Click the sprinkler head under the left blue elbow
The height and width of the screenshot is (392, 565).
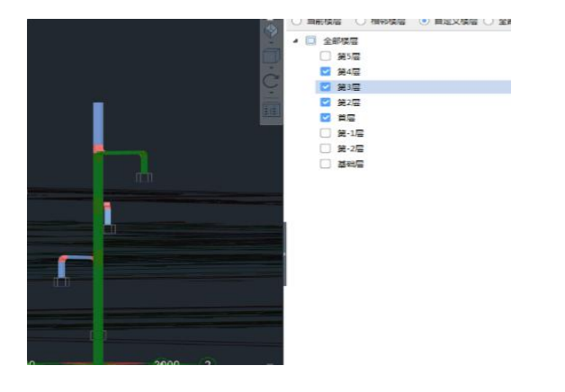61,282
